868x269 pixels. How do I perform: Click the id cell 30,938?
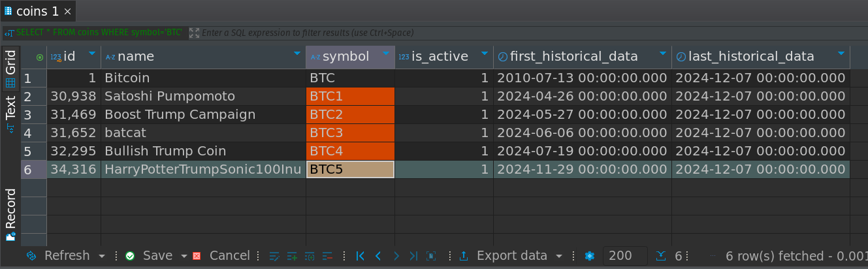pyautogui.click(x=74, y=97)
